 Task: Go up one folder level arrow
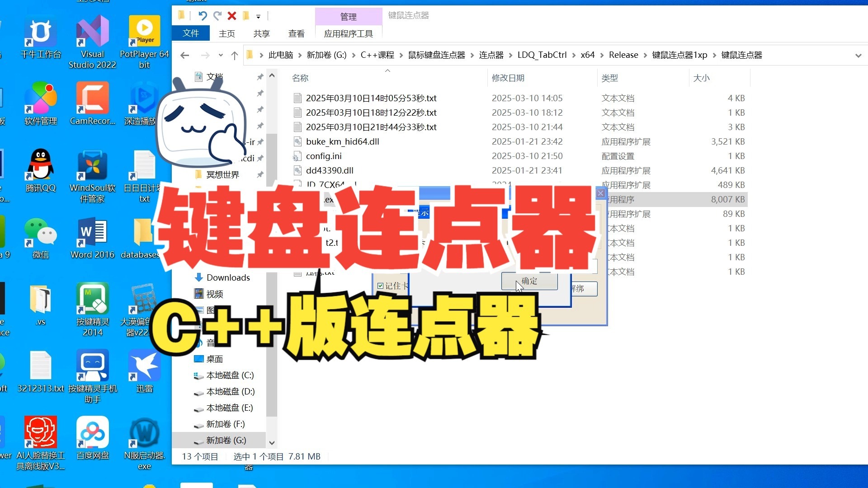click(x=234, y=55)
